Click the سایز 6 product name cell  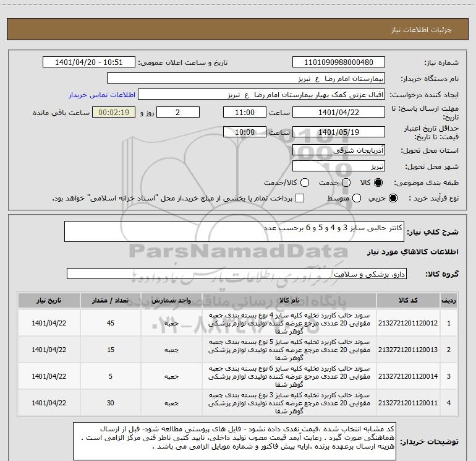(x=289, y=376)
